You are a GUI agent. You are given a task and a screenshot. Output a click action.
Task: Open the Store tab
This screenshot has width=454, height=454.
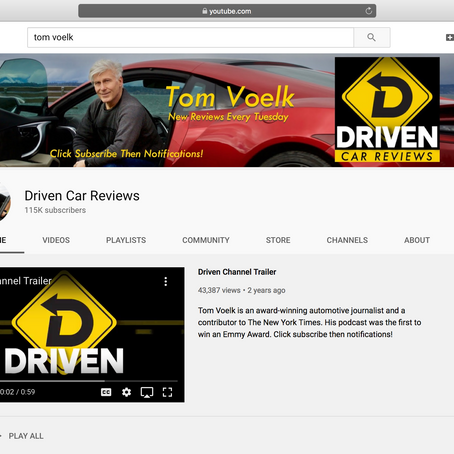tap(278, 240)
